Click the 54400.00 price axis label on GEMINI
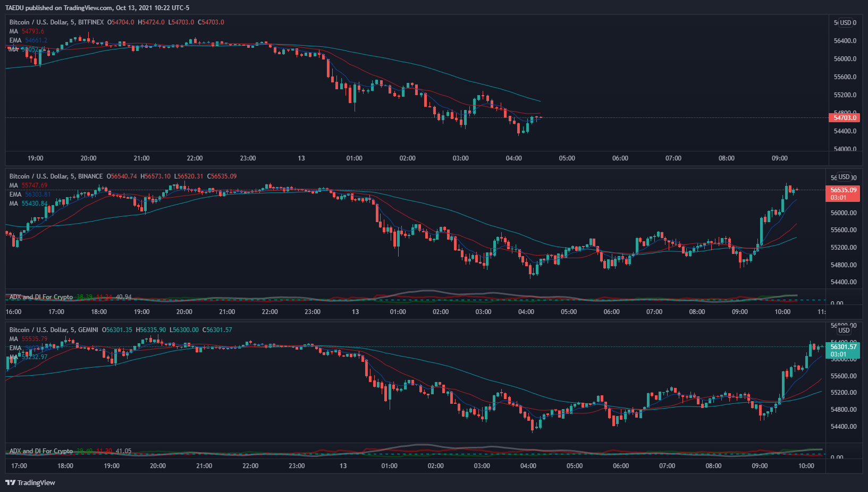This screenshot has width=868, height=492. [844, 427]
